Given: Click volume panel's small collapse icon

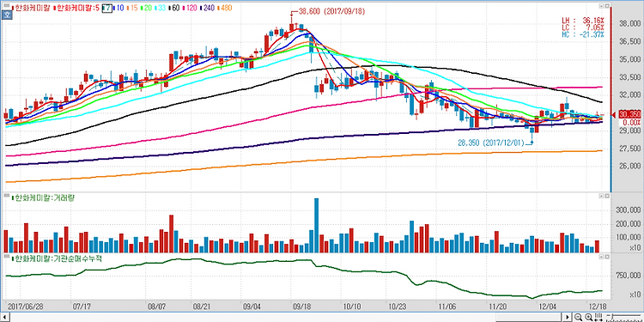Looking at the screenshot, I should (x=602, y=197).
